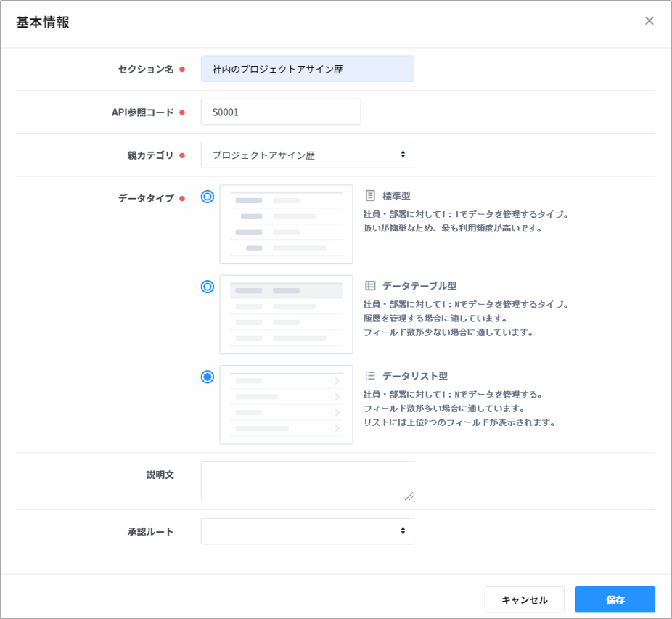Image resolution: width=672 pixels, height=619 pixels.
Task: Click the data list type list icon
Action: pos(370,376)
